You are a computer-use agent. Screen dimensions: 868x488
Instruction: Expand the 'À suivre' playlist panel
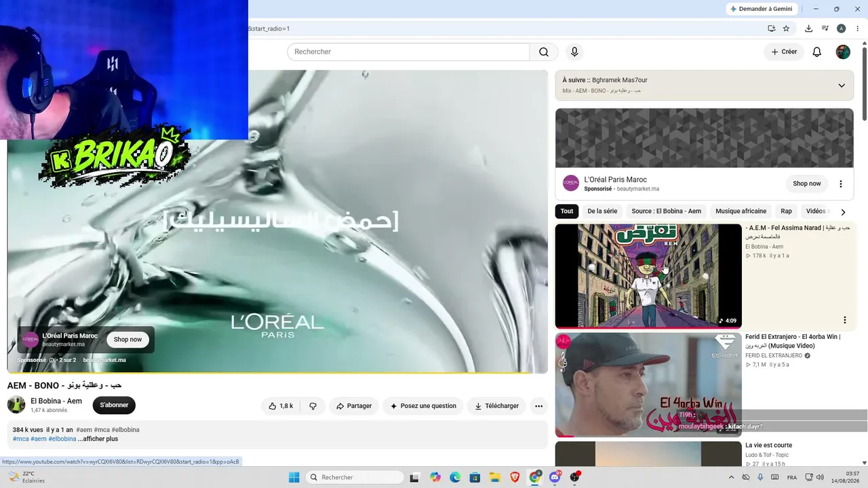842,85
